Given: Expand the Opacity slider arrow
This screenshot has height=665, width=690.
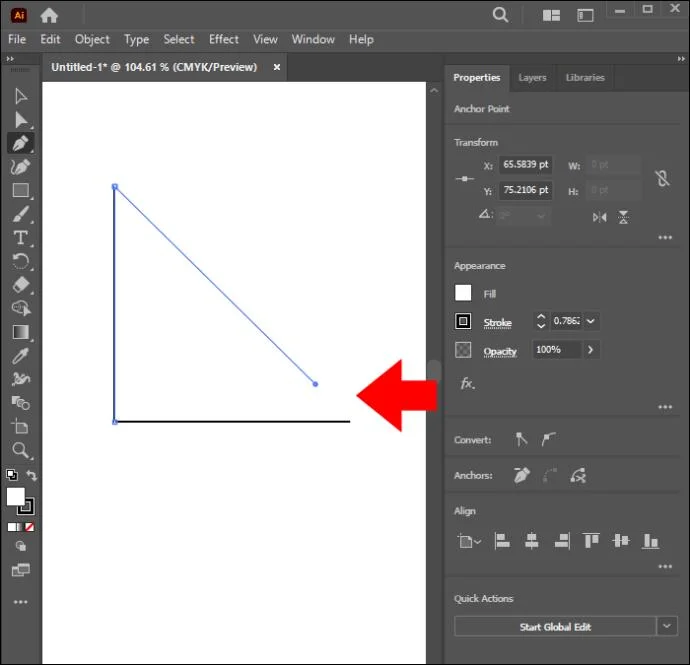Looking at the screenshot, I should coord(591,350).
